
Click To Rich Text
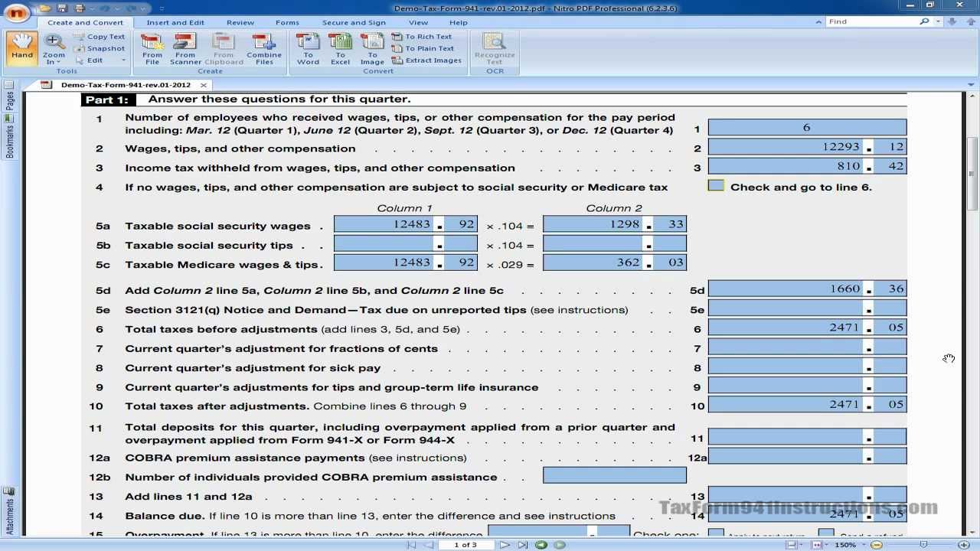coord(422,37)
